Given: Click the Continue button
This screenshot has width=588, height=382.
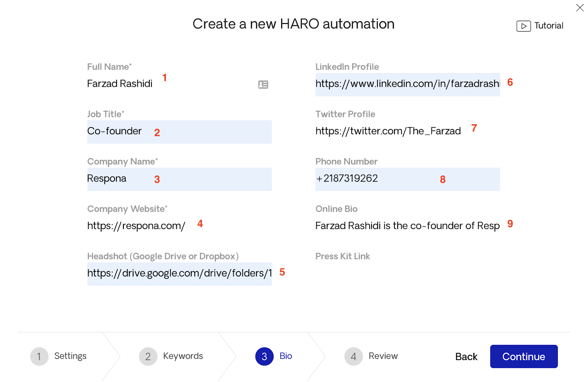Looking at the screenshot, I should click(x=524, y=356).
